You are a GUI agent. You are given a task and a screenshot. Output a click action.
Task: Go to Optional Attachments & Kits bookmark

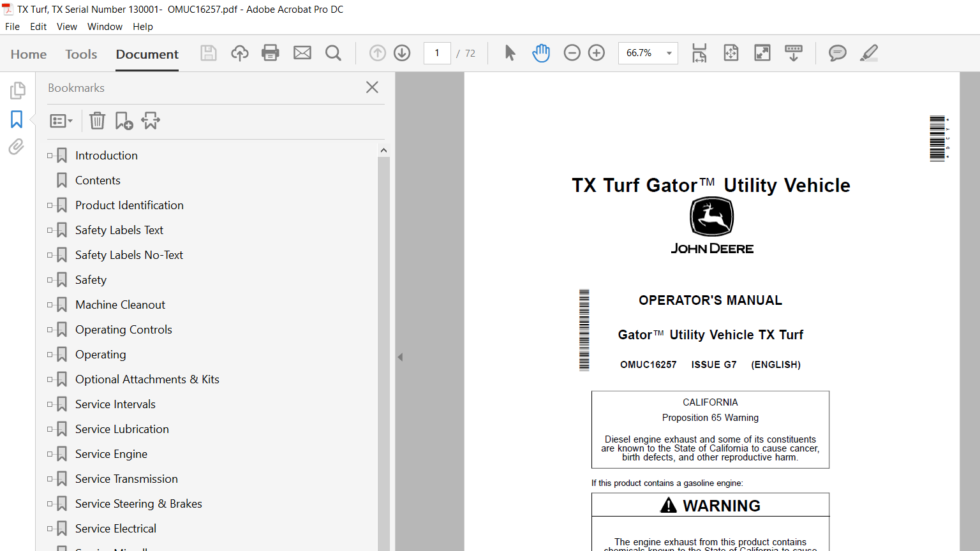pyautogui.click(x=147, y=379)
